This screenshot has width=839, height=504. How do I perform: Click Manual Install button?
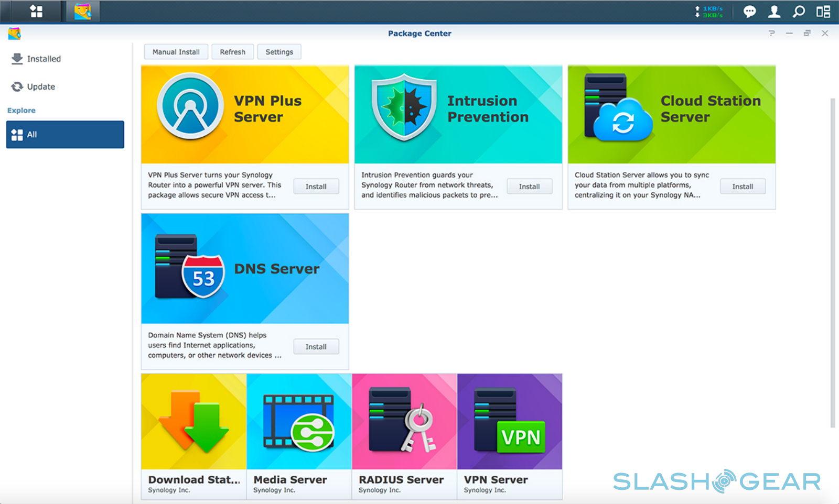click(x=176, y=52)
